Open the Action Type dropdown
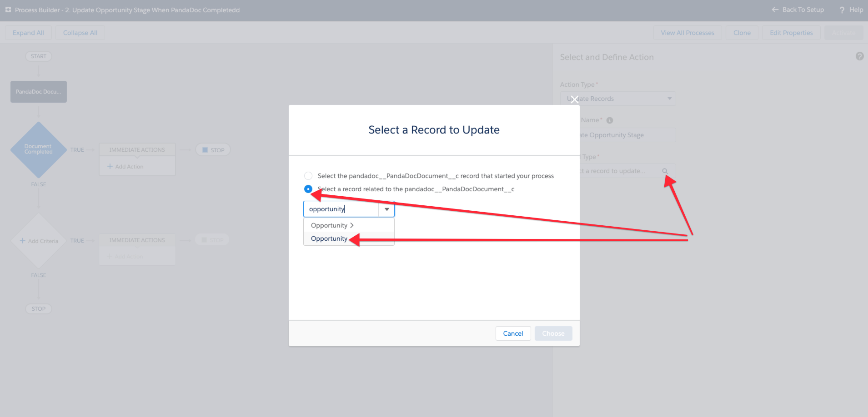The width and height of the screenshot is (868, 417). click(x=618, y=99)
